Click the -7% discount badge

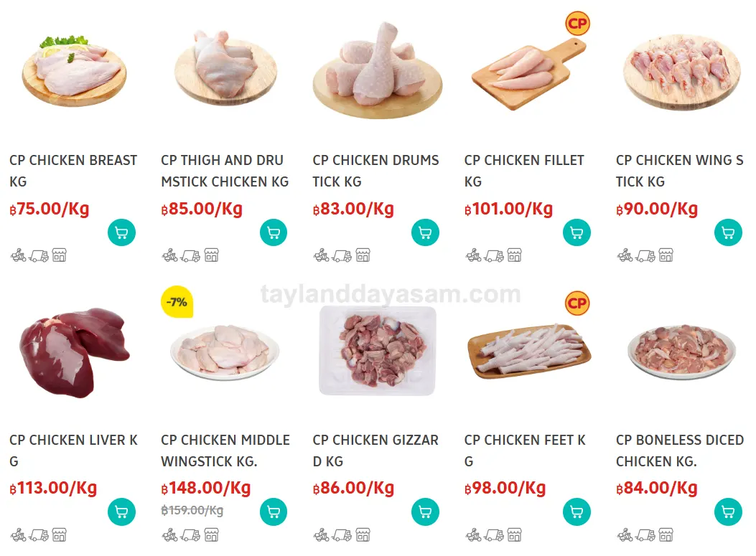tap(176, 302)
